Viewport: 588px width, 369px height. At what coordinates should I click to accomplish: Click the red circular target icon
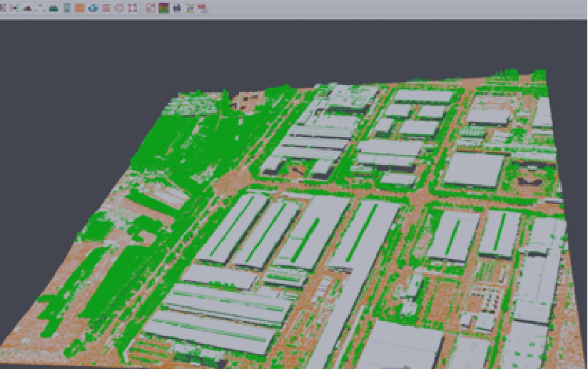point(119,9)
